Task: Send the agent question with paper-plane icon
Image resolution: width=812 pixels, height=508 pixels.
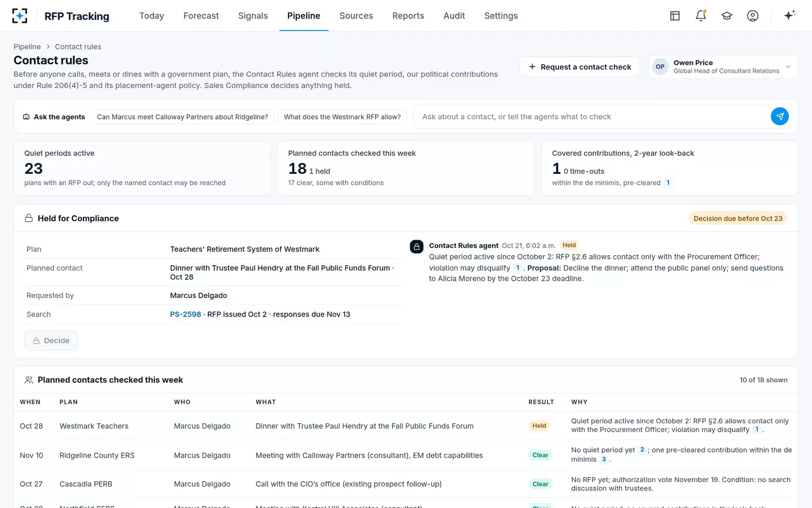Action: [x=780, y=116]
